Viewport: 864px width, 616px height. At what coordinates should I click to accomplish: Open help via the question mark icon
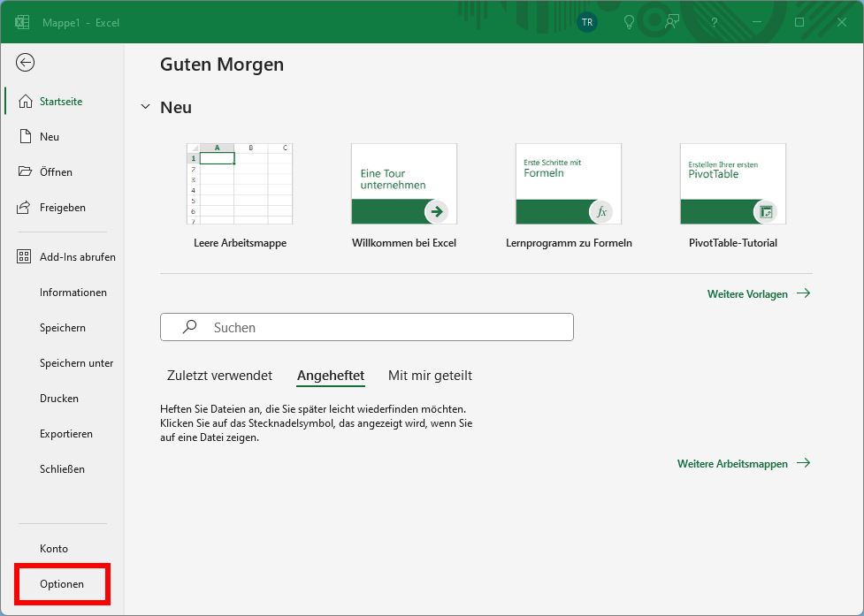click(x=714, y=22)
